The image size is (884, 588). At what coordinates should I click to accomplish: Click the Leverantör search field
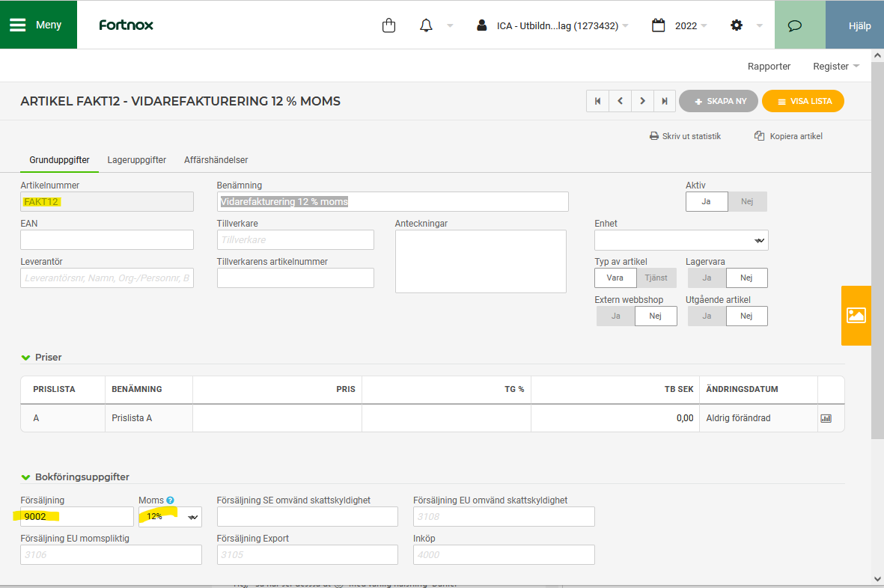[107, 278]
